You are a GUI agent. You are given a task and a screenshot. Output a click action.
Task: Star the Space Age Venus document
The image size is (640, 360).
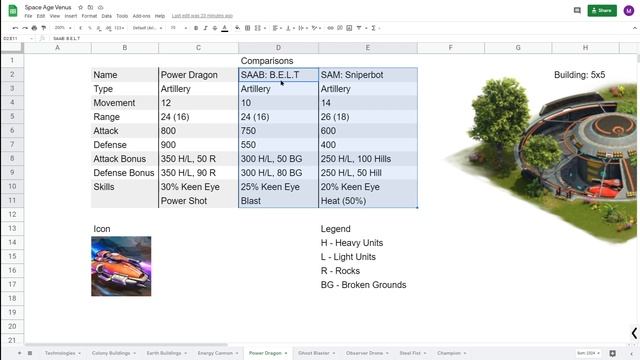coord(80,7)
